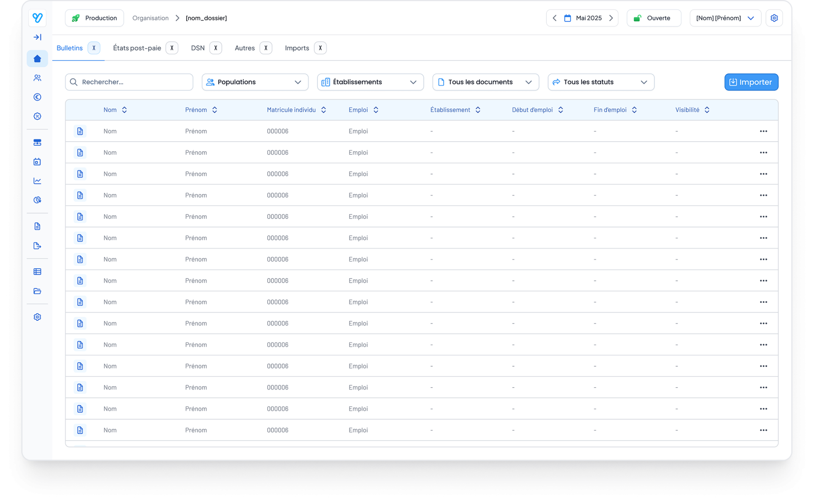Click the Rechercher search field
The width and height of the screenshot is (814, 504).
[129, 82]
